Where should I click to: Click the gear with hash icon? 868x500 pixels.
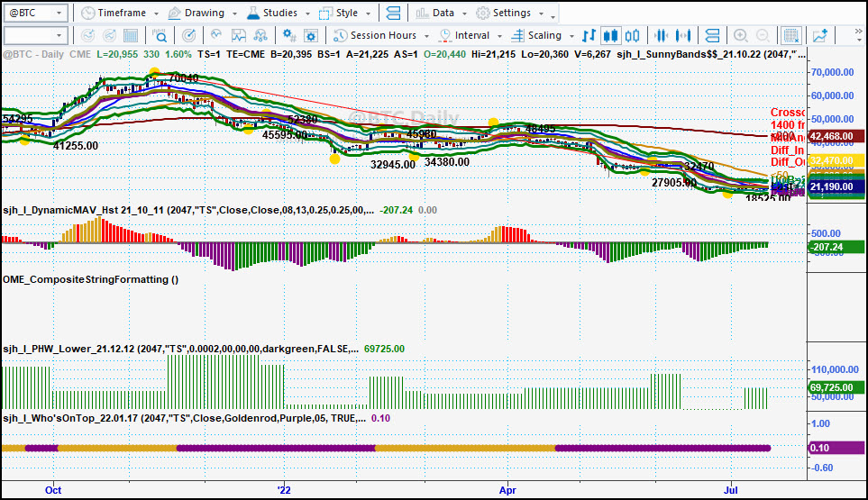(289, 35)
